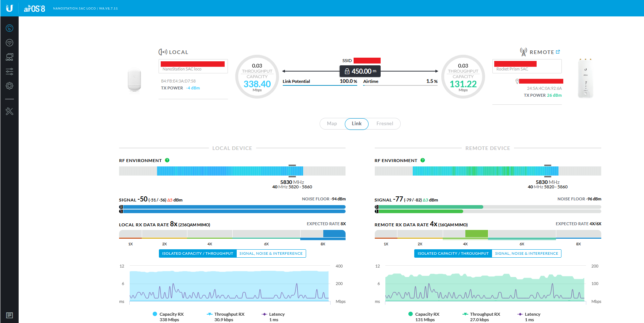Image resolution: width=644 pixels, height=323 pixels.
Task: Open the Services sliders sidebar icon
Action: click(x=9, y=72)
